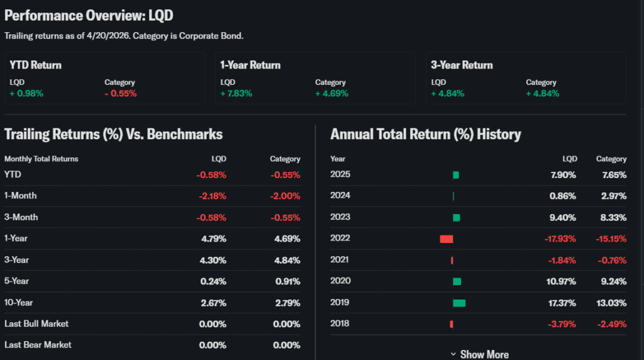644x360 pixels.
Task: Click the Performance Overview: LQD heading
Action: click(89, 14)
